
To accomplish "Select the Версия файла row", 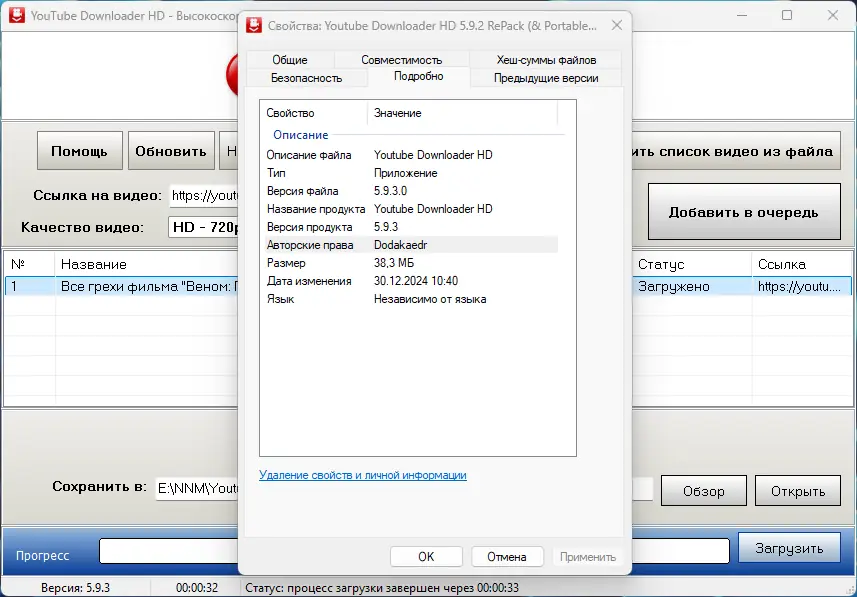I will (412, 191).
